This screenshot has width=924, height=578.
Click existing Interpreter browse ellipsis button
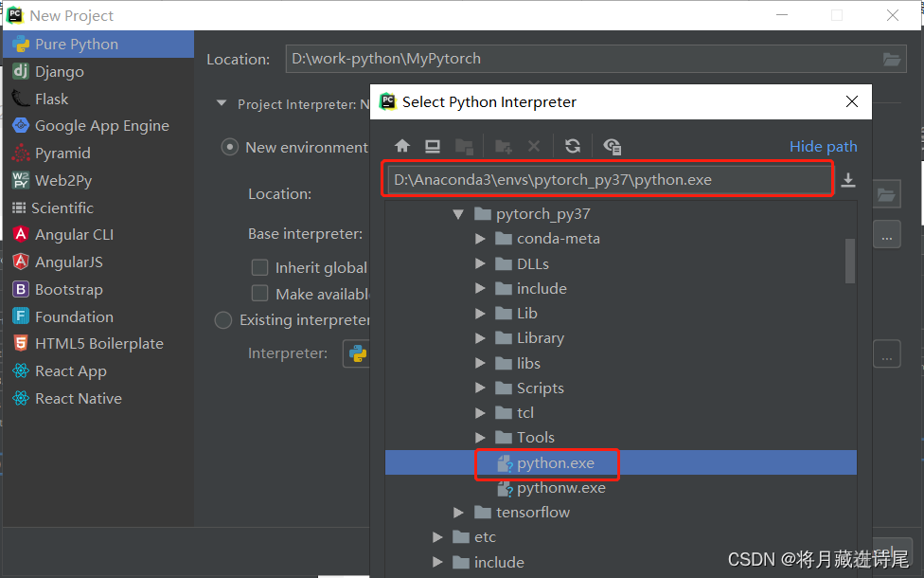887,353
